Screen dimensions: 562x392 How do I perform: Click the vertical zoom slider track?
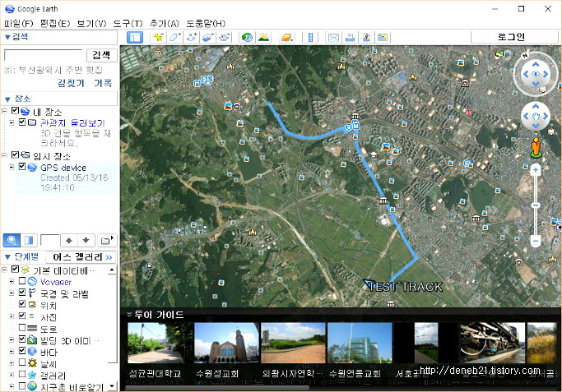point(536,205)
